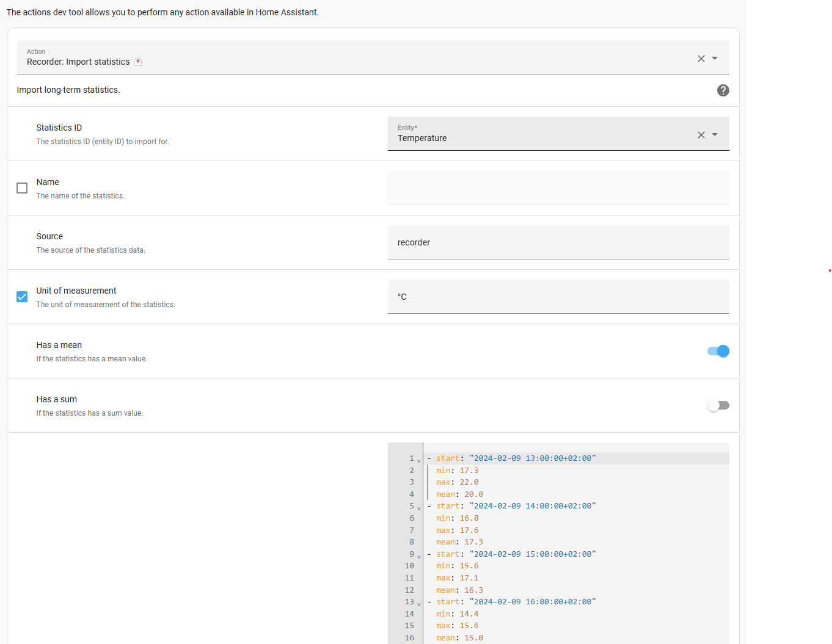Click the small icon beside Import statistics
Screen dimensions: 832x644
pos(138,62)
